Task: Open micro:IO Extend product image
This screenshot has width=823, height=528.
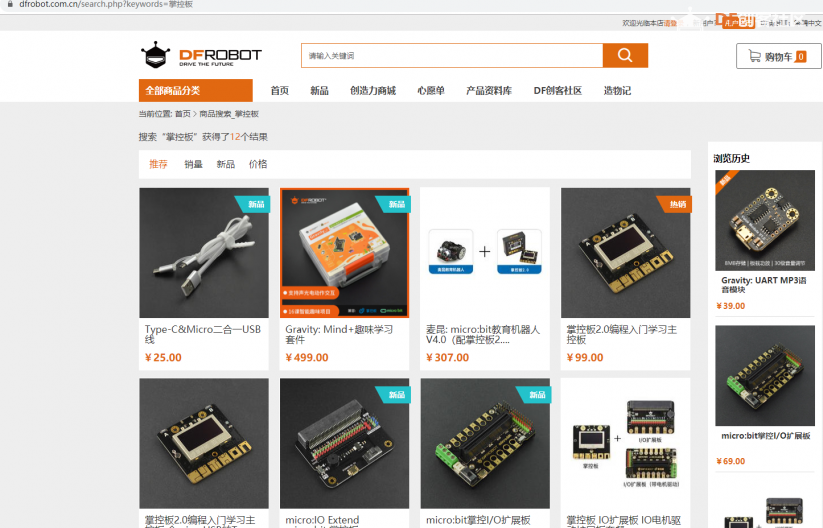Action: coord(344,443)
